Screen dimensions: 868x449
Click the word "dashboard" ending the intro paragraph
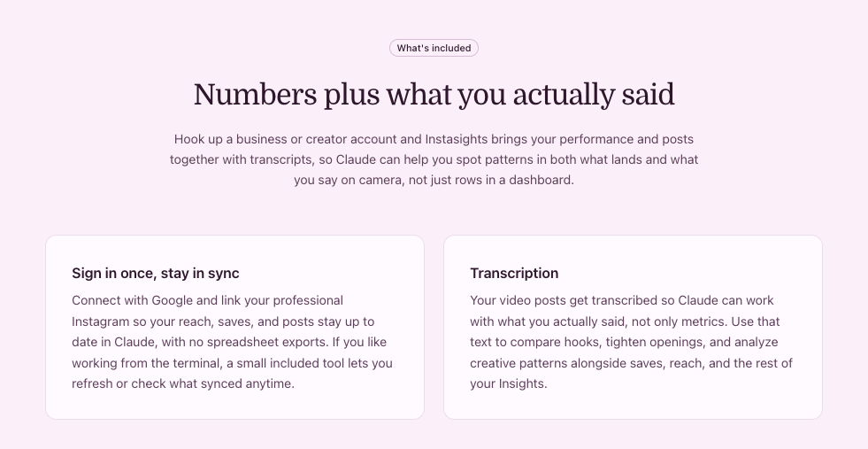click(539, 180)
